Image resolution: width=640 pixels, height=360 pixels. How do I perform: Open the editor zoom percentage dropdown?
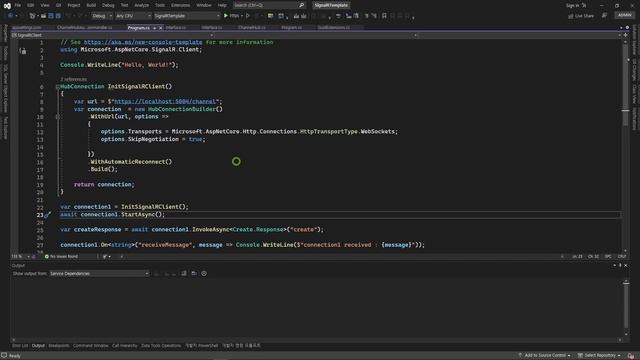[x=20, y=257]
